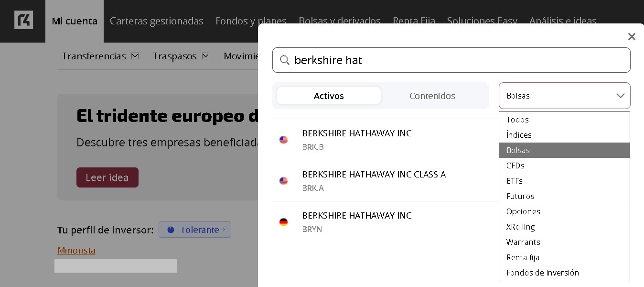Close the search panel with the X
This screenshot has height=287, width=644.
tap(631, 37)
